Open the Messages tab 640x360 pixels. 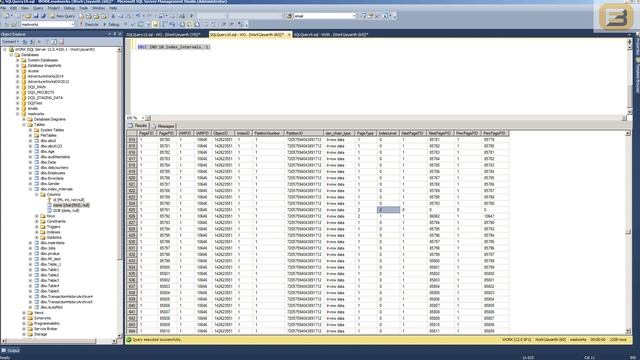click(163, 126)
